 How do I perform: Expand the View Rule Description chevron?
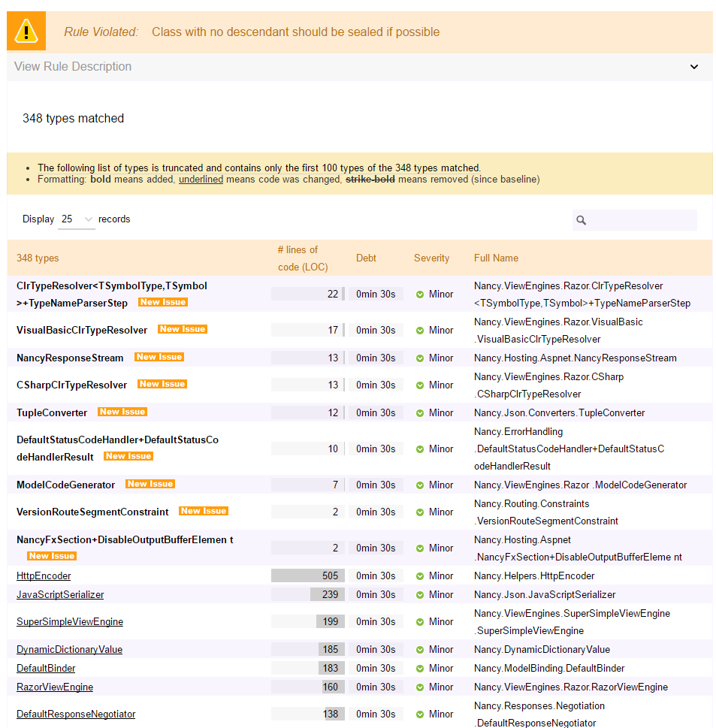point(694,67)
